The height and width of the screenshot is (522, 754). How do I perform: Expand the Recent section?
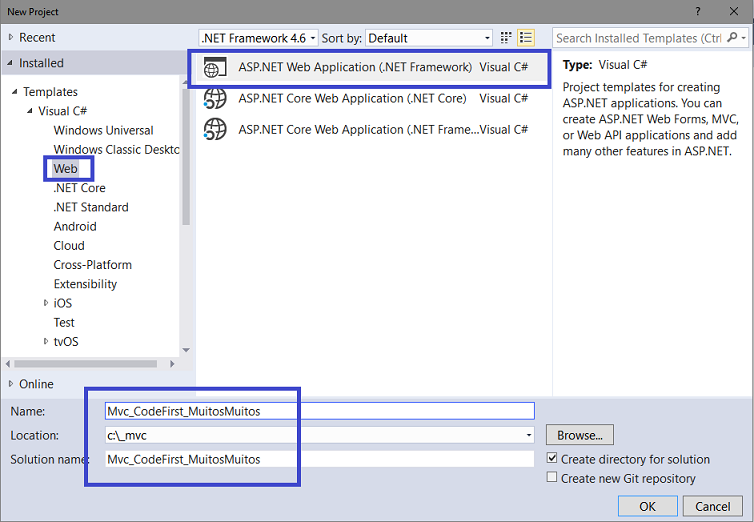pyautogui.click(x=11, y=37)
